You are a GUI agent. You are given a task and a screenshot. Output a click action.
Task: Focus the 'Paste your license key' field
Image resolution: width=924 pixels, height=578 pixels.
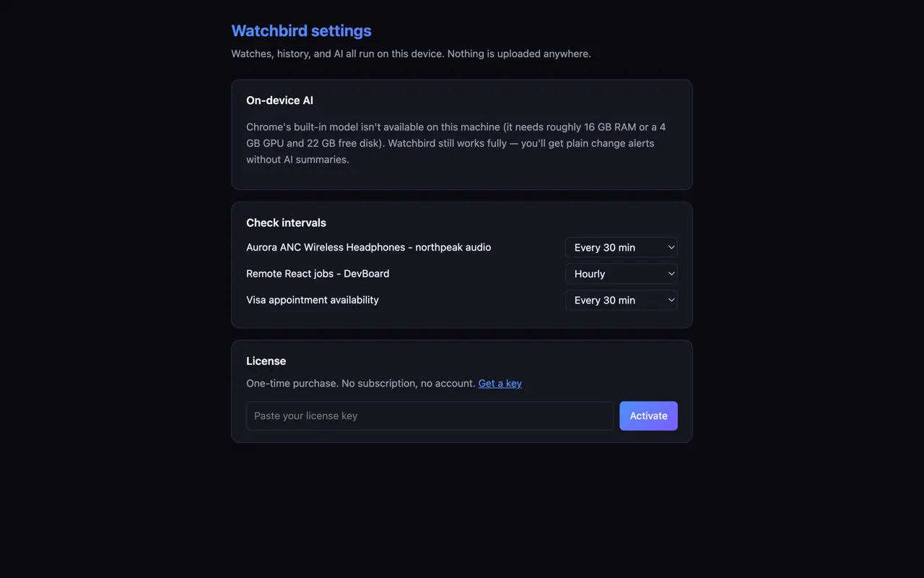tap(430, 416)
